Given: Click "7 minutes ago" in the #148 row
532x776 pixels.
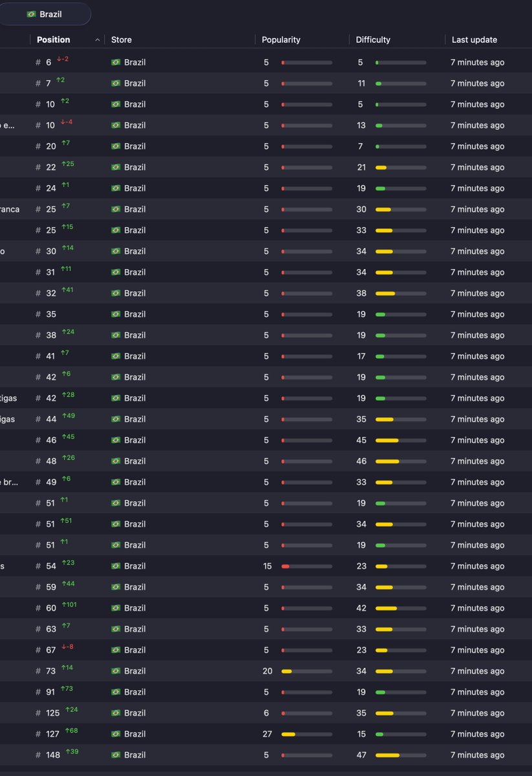Looking at the screenshot, I should [x=478, y=755].
